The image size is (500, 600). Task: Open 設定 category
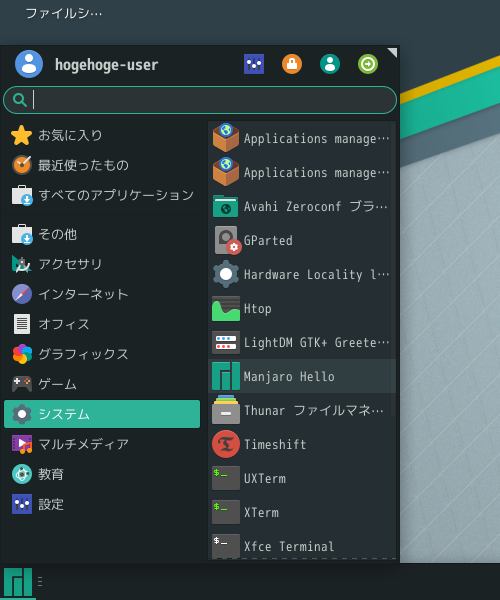click(102, 504)
